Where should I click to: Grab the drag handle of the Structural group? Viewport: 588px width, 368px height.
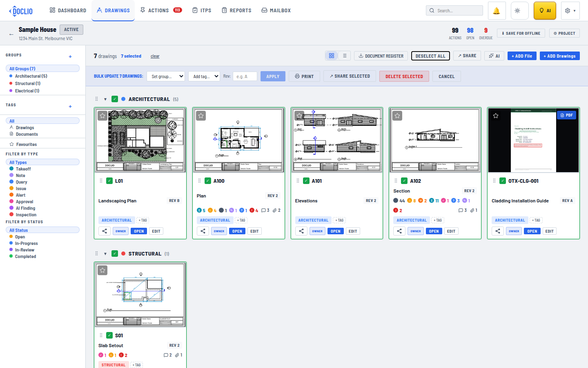tap(97, 254)
